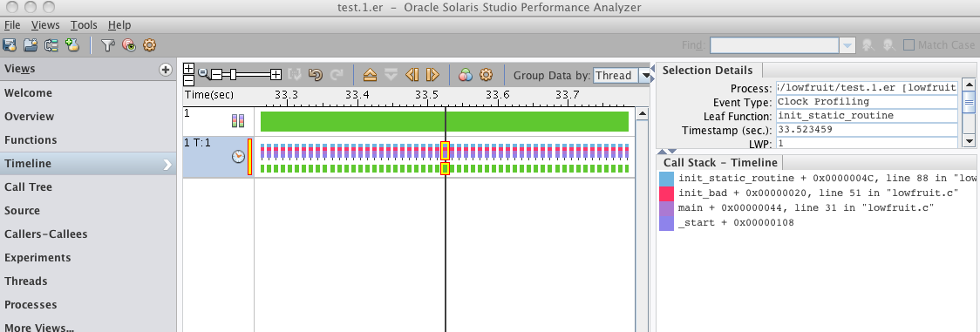980x332 pixels.
Task: Open the Threads view
Action: click(x=87, y=281)
